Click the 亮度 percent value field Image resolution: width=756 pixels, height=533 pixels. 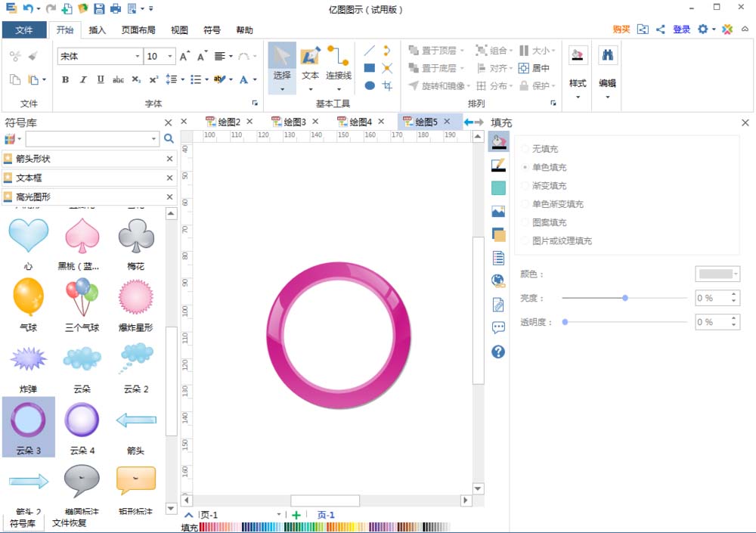(x=713, y=298)
